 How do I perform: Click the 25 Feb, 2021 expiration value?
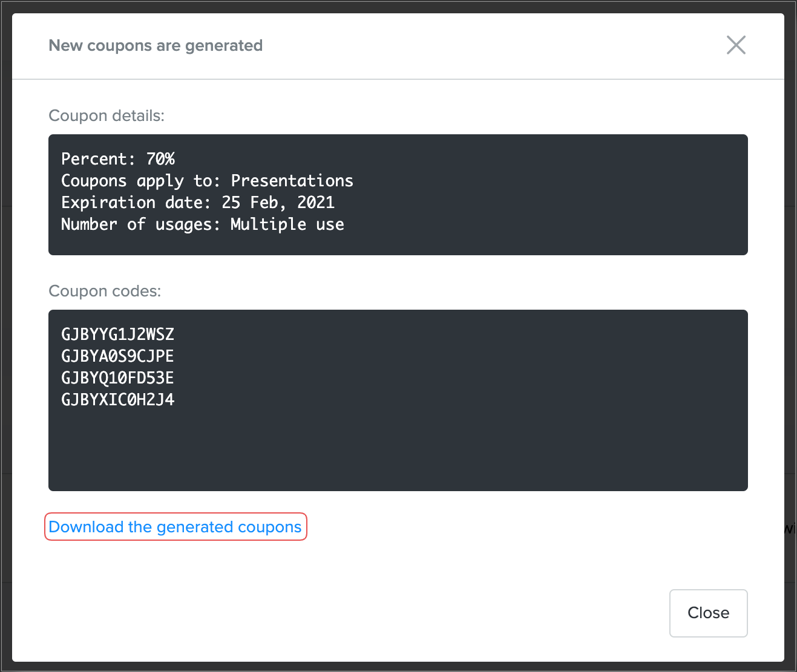(x=278, y=203)
